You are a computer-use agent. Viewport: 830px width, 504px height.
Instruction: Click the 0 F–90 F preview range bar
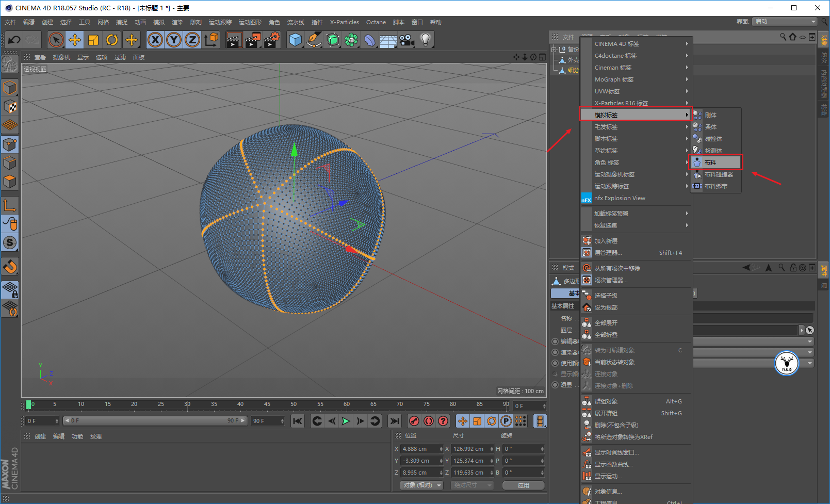(x=155, y=421)
